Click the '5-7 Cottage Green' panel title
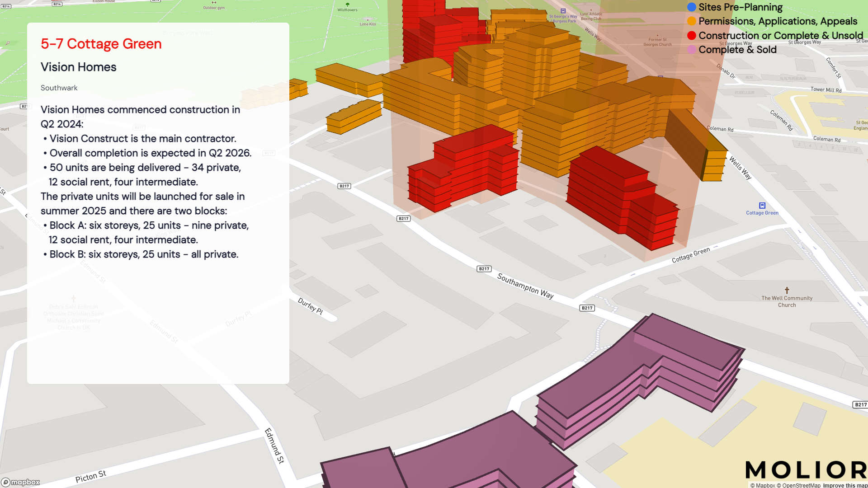 click(101, 44)
